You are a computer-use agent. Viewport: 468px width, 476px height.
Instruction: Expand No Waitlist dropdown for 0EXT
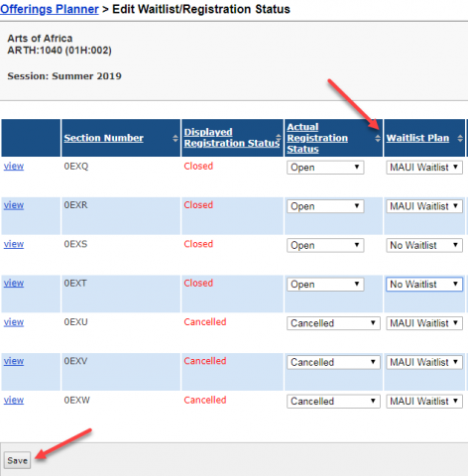tap(424, 285)
